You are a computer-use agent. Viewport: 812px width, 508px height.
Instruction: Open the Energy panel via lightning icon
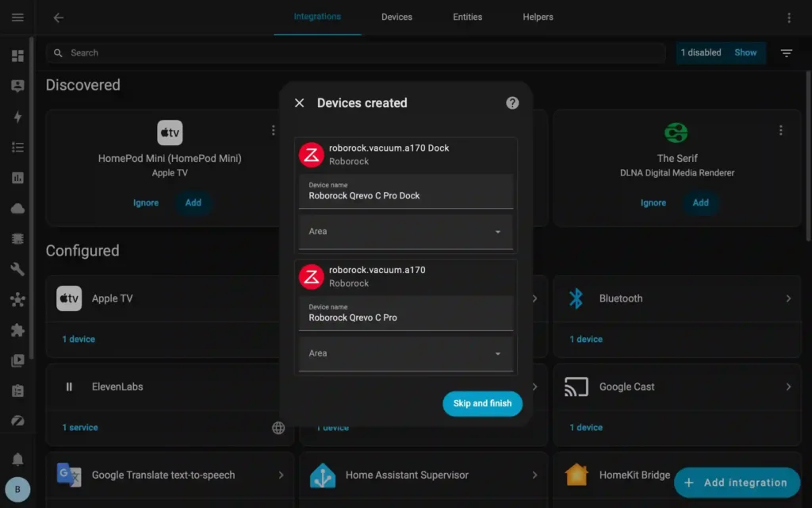17,116
